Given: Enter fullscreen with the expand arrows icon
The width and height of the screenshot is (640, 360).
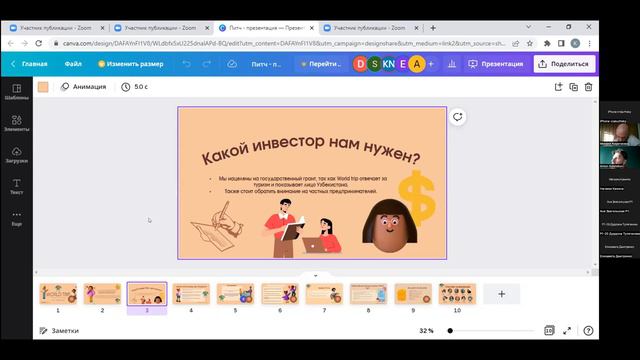Looking at the screenshot, I should pyautogui.click(x=567, y=331).
